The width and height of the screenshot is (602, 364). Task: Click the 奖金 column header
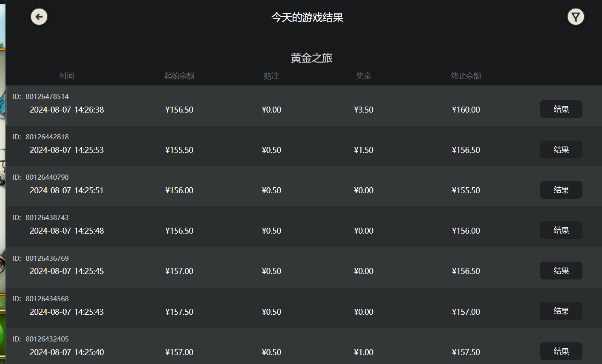click(x=364, y=76)
